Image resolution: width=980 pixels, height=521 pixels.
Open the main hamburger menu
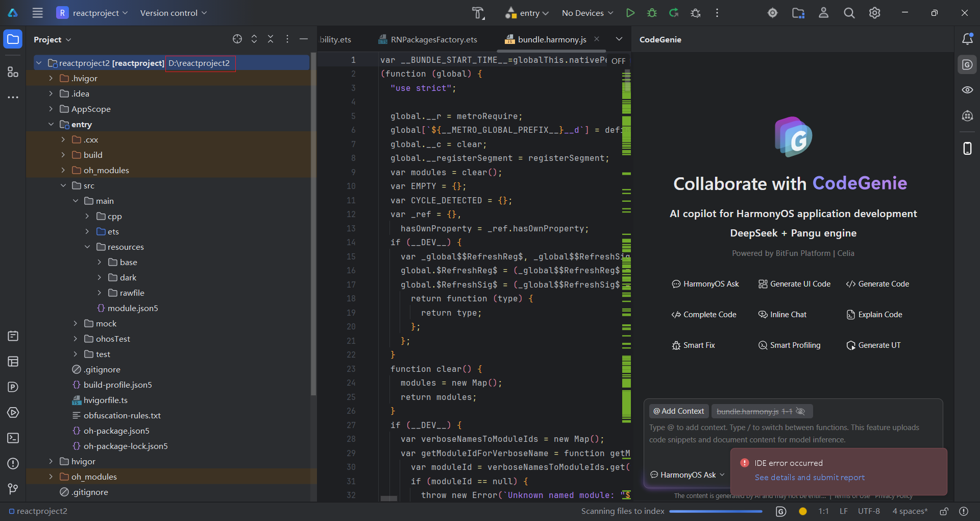click(x=37, y=13)
